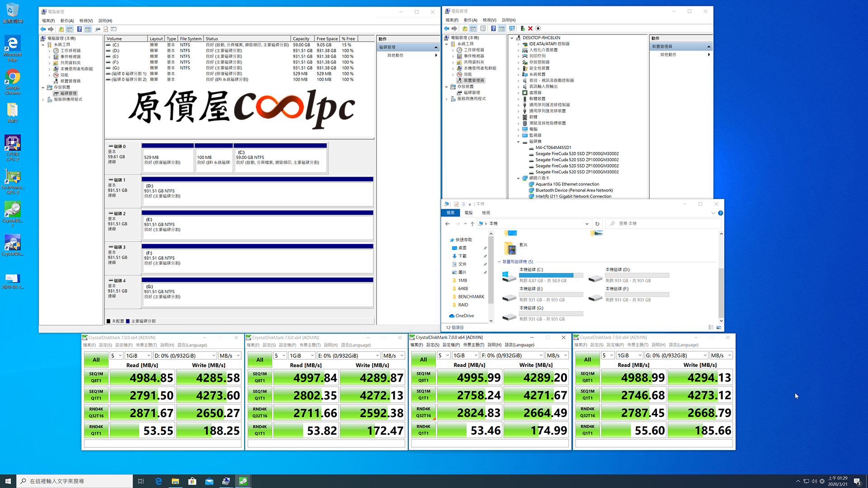Click All button in D: CrystalDiskMark
868x488 pixels.
coord(96,360)
